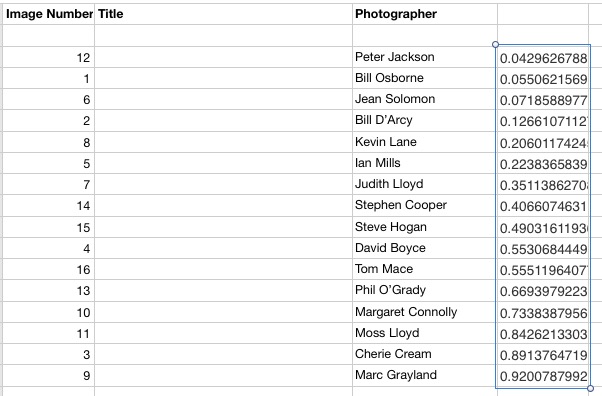Click the bottom-right selection handle circle
This screenshot has height=396, width=602.
click(590, 388)
